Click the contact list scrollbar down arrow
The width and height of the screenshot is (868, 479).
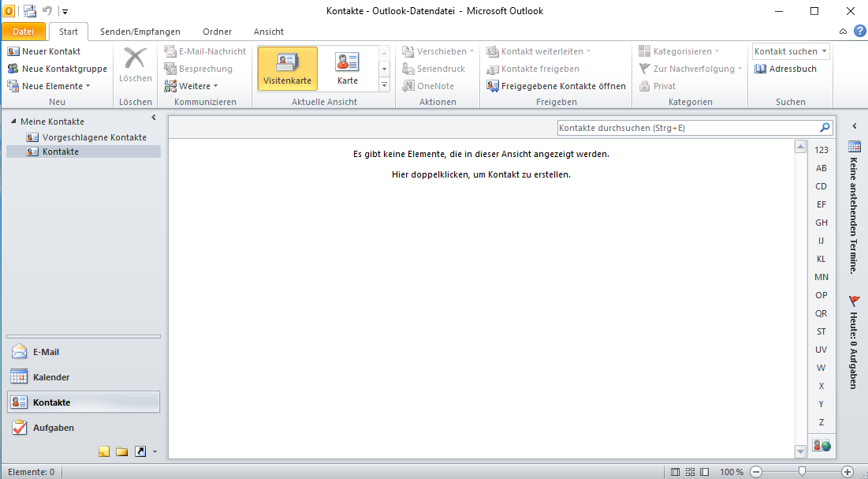[800, 452]
